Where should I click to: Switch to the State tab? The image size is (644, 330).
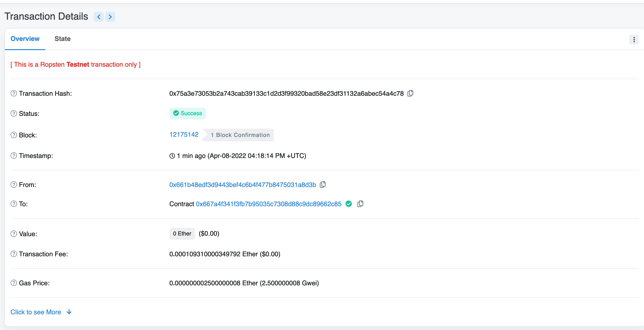tap(62, 39)
